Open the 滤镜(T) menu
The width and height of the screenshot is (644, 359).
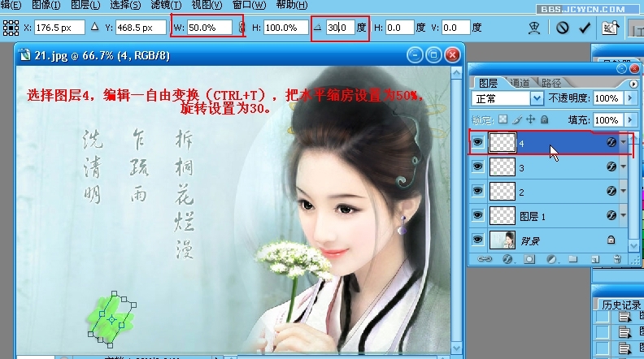tap(166, 5)
